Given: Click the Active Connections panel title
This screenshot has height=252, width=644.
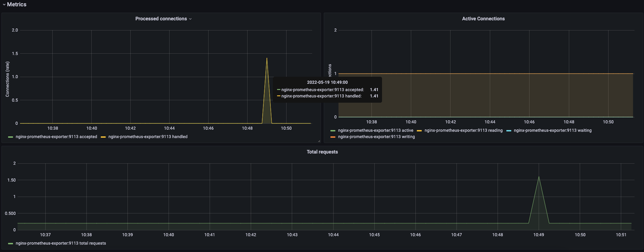Looking at the screenshot, I should click(x=483, y=19).
